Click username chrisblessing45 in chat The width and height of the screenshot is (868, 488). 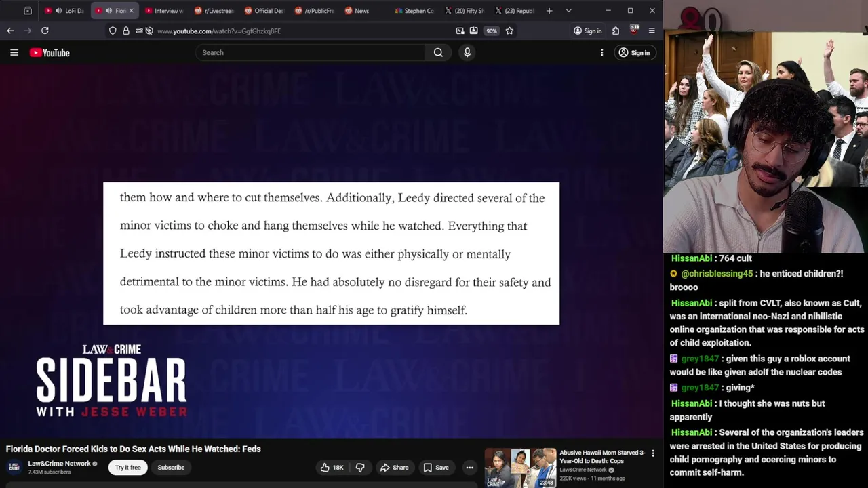click(717, 274)
